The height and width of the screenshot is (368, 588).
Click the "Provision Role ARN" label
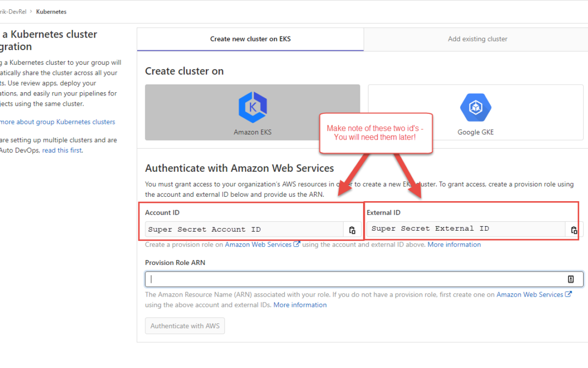(x=175, y=262)
